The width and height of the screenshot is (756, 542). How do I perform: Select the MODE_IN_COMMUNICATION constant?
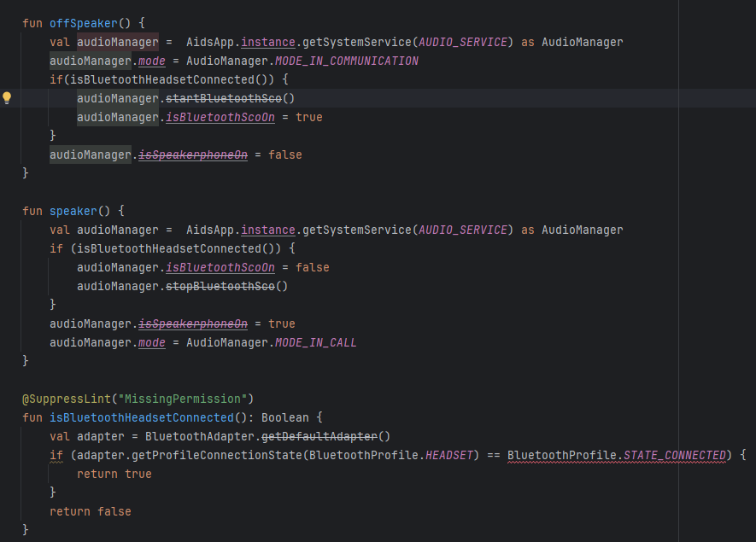(347, 61)
